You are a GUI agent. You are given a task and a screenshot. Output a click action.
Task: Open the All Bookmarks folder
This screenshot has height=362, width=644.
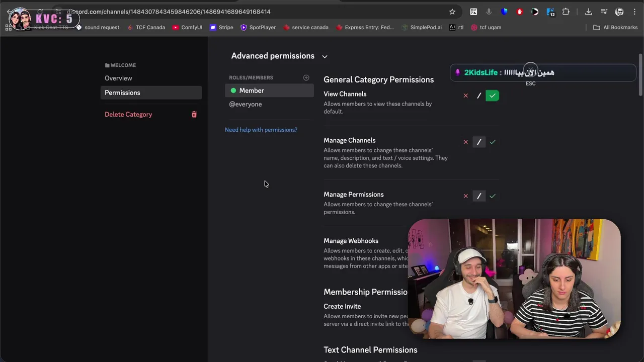(615, 27)
